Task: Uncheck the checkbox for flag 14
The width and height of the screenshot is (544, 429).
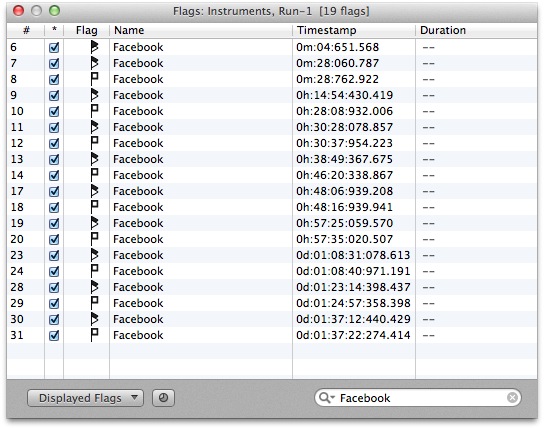Action: [54, 175]
